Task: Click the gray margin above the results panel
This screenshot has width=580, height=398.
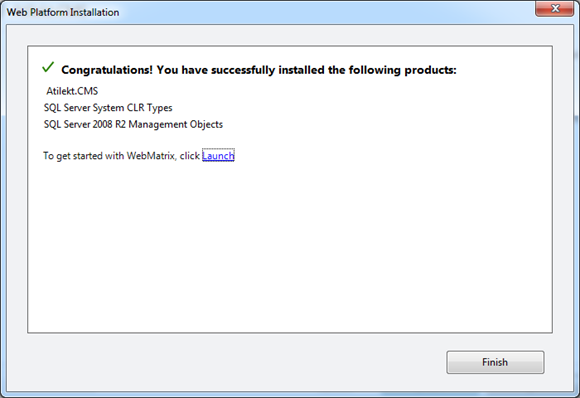Action: (290, 36)
